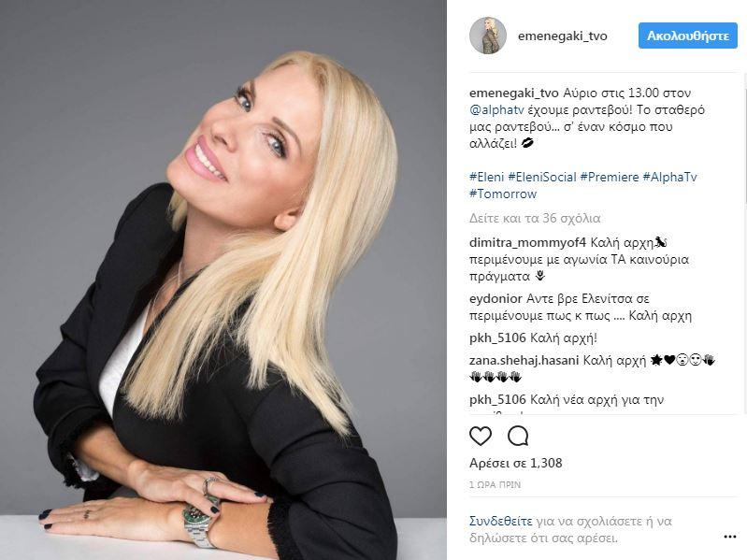Visit commenter zana.shehaj.hasani's profile
The image size is (747, 560).
pyautogui.click(x=524, y=360)
